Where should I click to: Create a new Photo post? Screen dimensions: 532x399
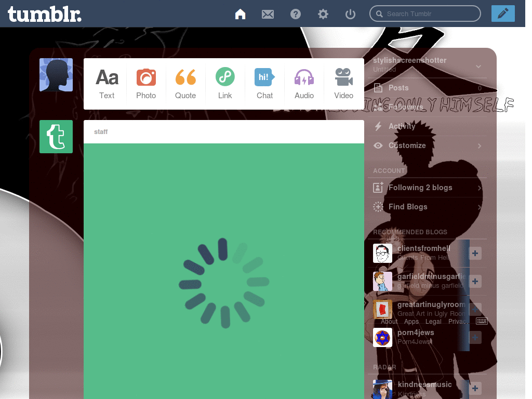coord(146,84)
